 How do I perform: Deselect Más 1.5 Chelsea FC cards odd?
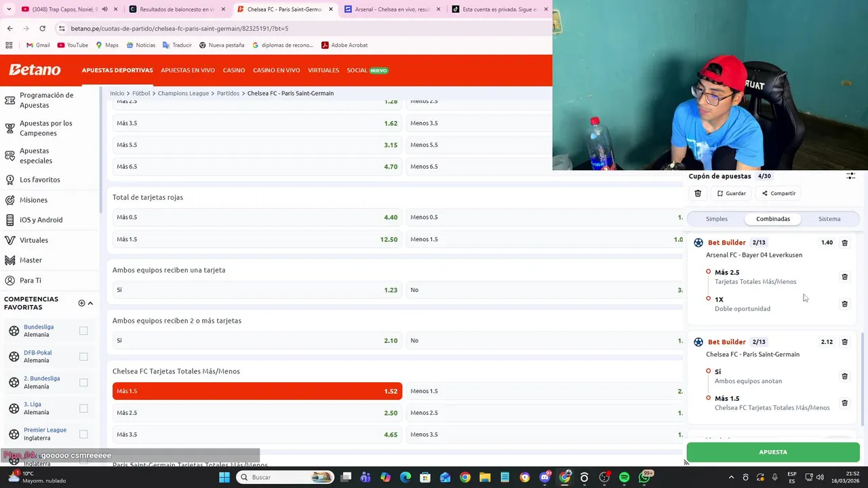[x=257, y=391]
